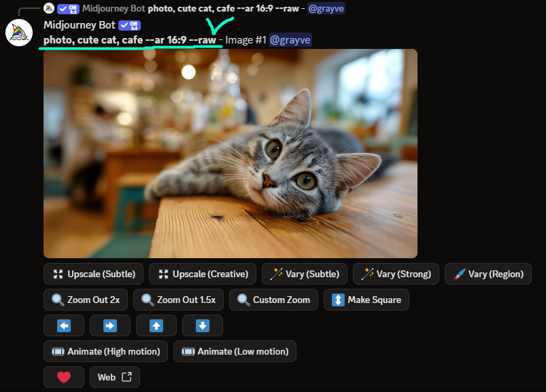The height and width of the screenshot is (392, 546).
Task: Click "Image #1" text
Action: (245, 40)
